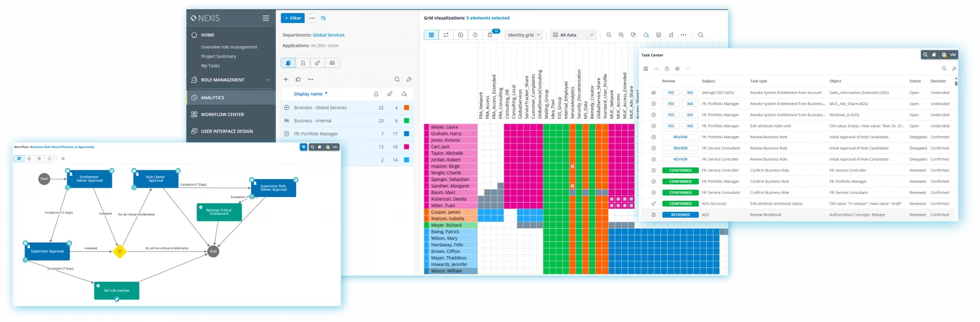Click the thumbs-up icon above Display name list

click(298, 79)
